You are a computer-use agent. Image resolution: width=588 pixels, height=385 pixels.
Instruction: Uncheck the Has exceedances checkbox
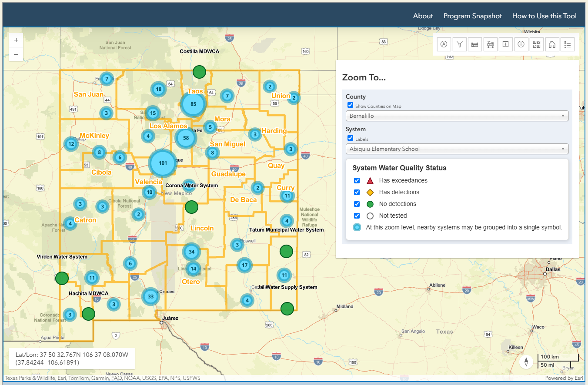click(357, 180)
